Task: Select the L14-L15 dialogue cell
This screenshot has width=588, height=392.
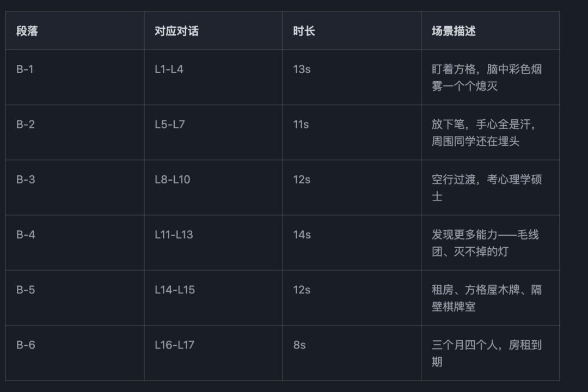Action: pyautogui.click(x=175, y=290)
